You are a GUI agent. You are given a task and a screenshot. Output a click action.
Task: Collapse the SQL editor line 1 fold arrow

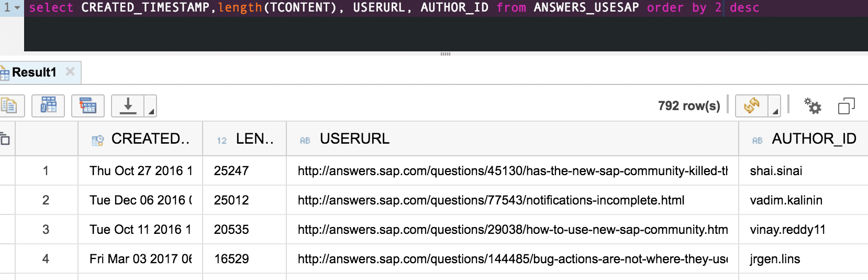pyautogui.click(x=17, y=8)
